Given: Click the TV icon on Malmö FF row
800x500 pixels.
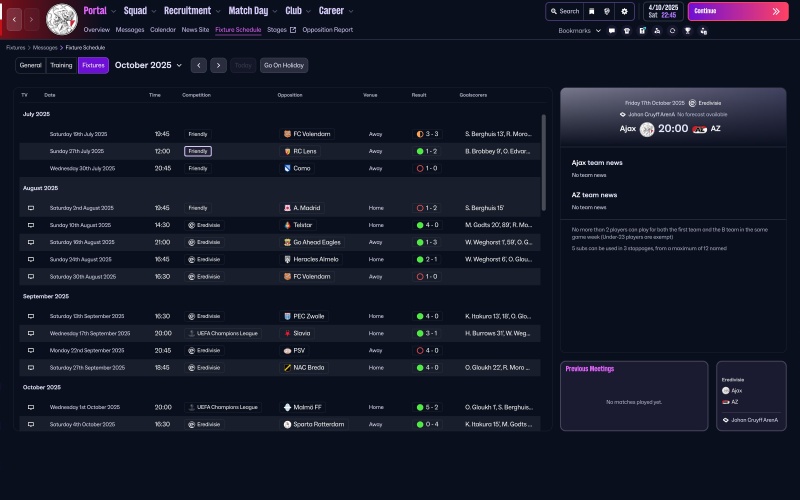Looking at the screenshot, I should (x=31, y=407).
